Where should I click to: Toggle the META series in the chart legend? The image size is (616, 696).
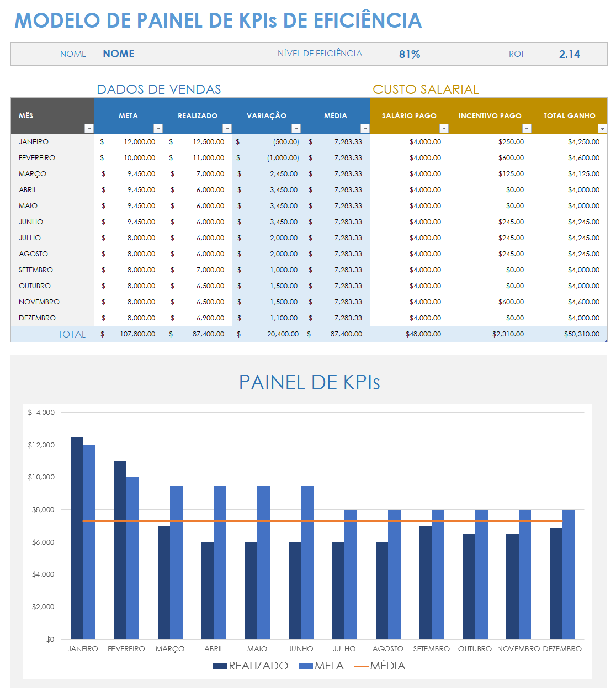(324, 666)
